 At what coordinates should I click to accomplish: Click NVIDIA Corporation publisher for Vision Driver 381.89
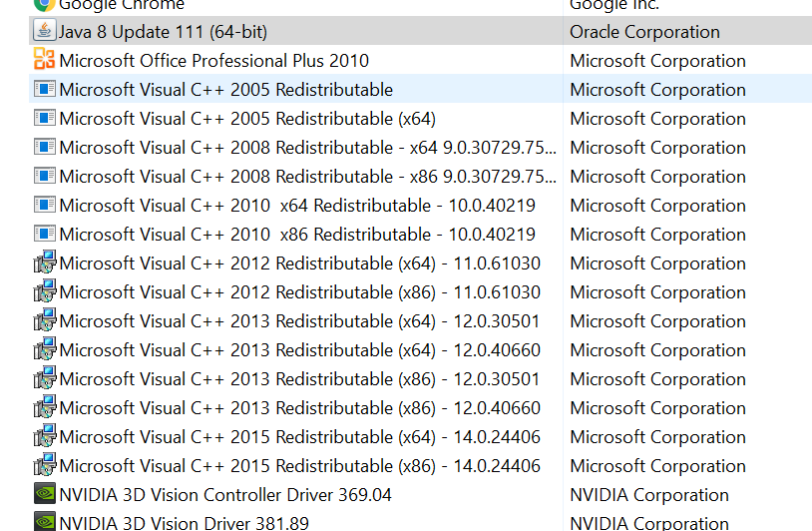649,523
